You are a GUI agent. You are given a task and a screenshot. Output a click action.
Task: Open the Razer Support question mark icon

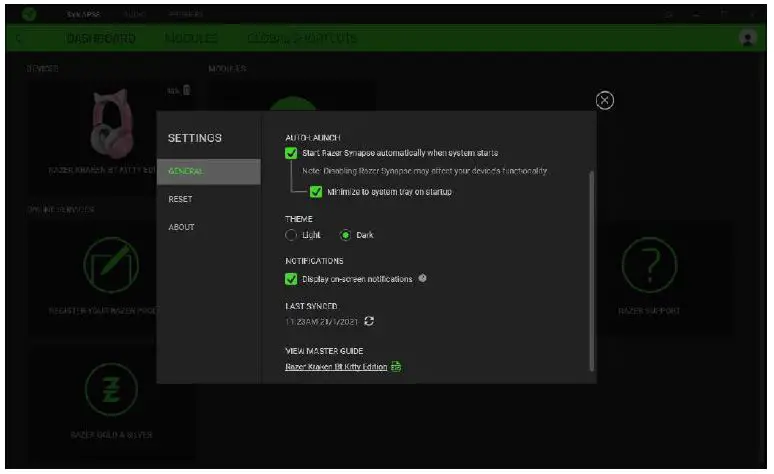[649, 265]
